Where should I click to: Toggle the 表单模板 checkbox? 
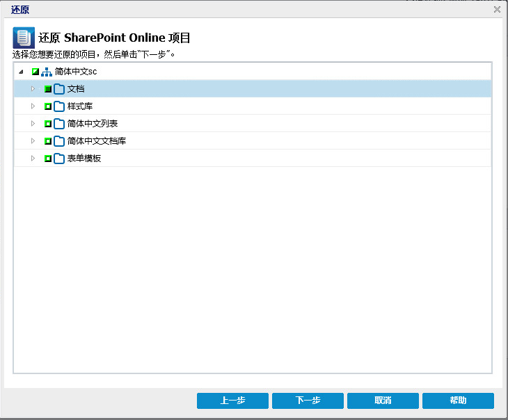[48, 159]
